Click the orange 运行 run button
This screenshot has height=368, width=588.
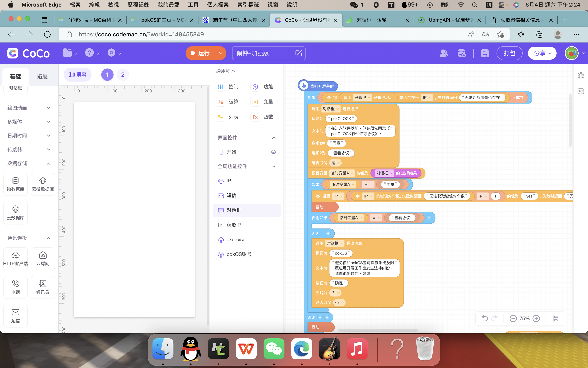200,53
